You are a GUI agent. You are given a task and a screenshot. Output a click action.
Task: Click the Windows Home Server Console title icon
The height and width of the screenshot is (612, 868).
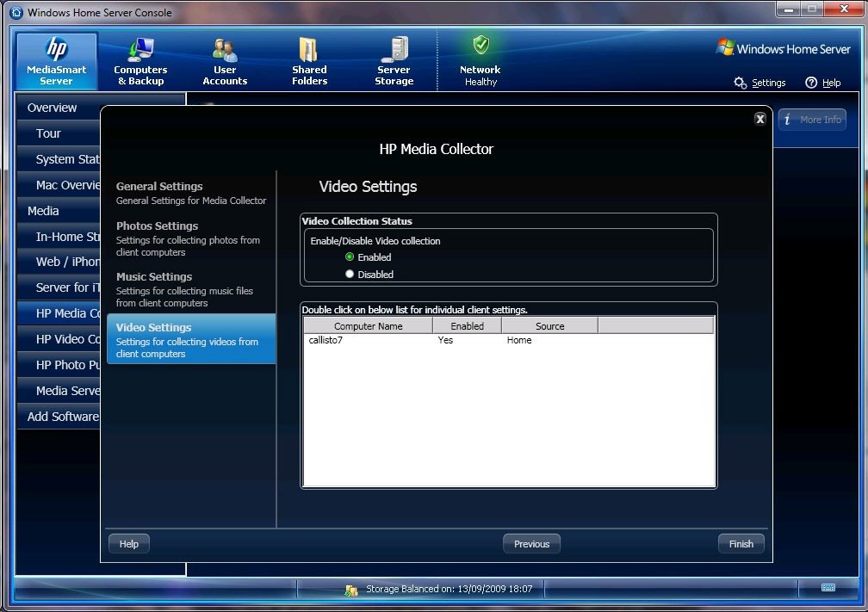[16, 12]
